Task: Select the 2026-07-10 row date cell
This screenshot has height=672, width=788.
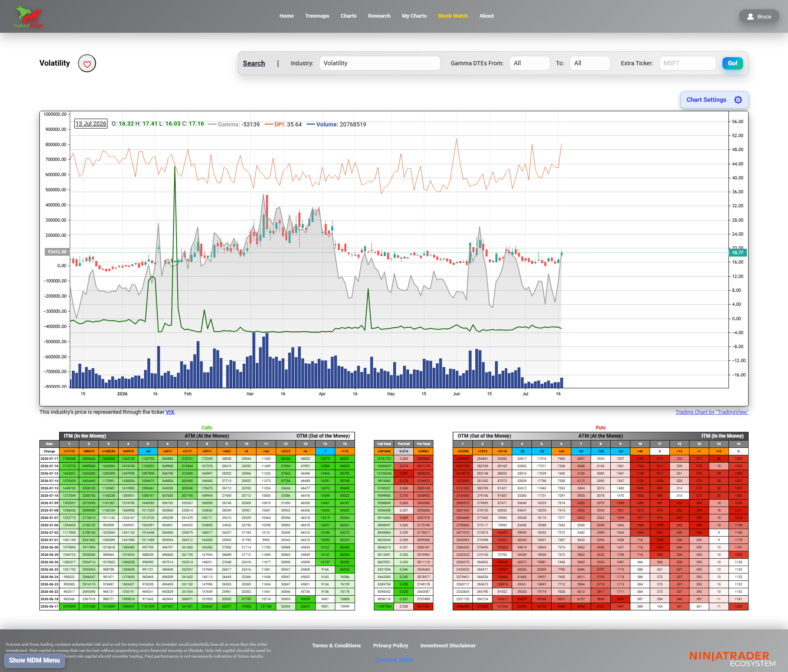Action: click(49, 495)
